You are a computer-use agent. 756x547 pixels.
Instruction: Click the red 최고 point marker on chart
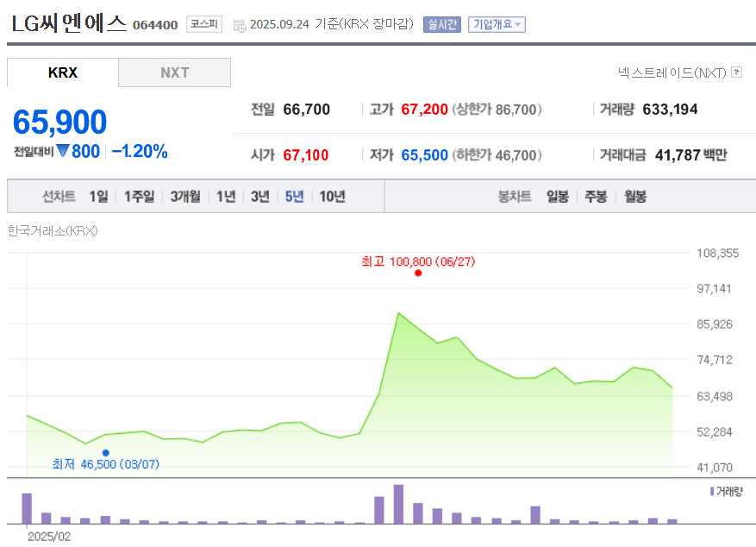[x=418, y=273]
